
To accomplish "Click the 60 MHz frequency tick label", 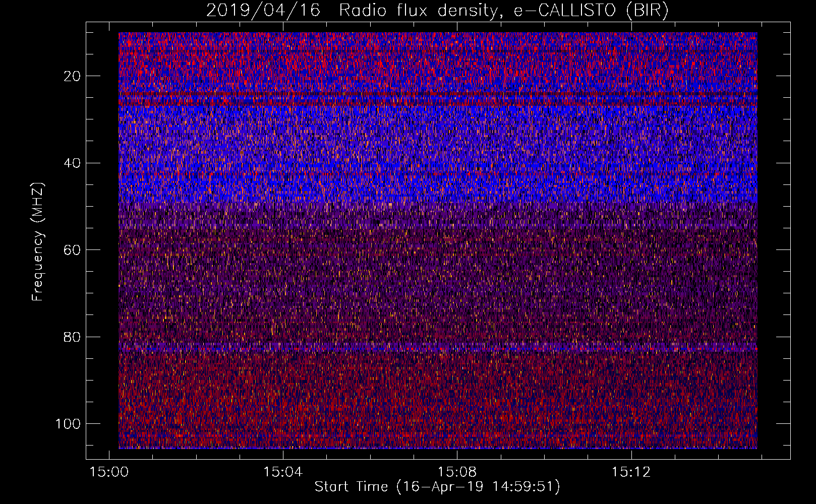I will point(73,250).
